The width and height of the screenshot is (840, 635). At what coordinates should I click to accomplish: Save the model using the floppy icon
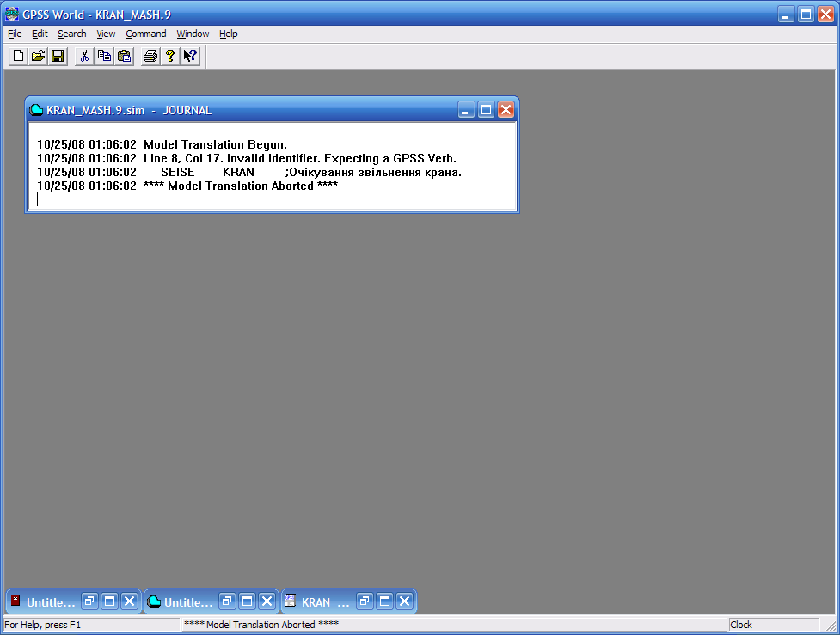point(58,56)
